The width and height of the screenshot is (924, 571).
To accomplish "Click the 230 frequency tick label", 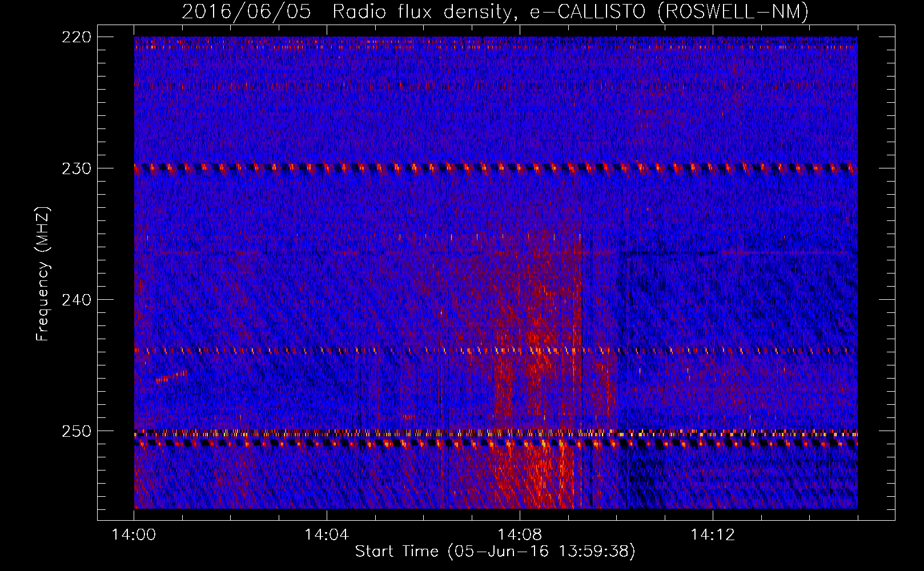I will [76, 168].
